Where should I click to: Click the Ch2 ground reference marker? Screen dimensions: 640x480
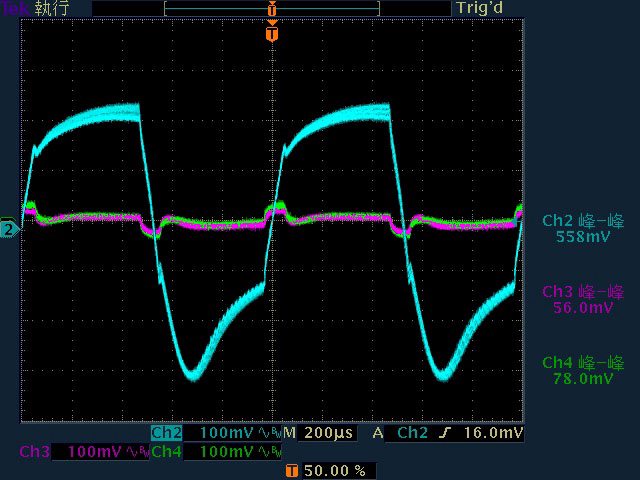pyautogui.click(x=9, y=229)
